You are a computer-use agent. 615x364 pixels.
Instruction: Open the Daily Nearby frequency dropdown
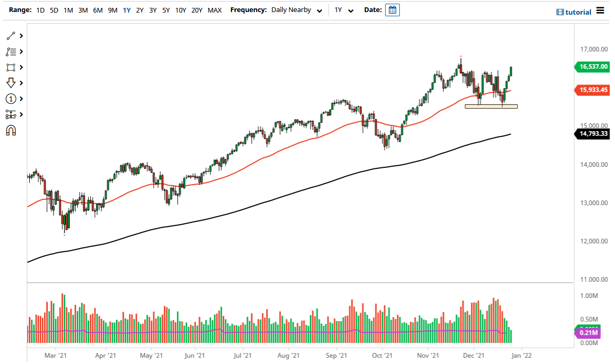[x=294, y=9]
